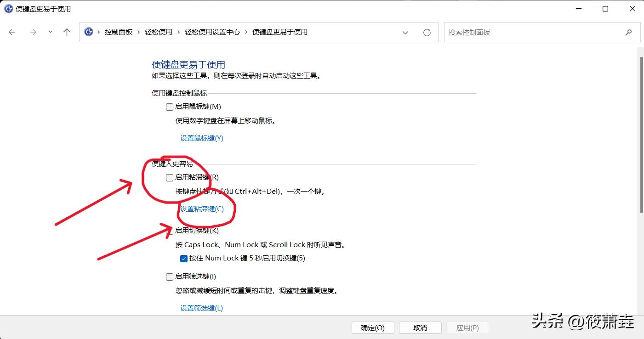
Task: Open 设置鼠标键 settings link
Action: tap(201, 138)
